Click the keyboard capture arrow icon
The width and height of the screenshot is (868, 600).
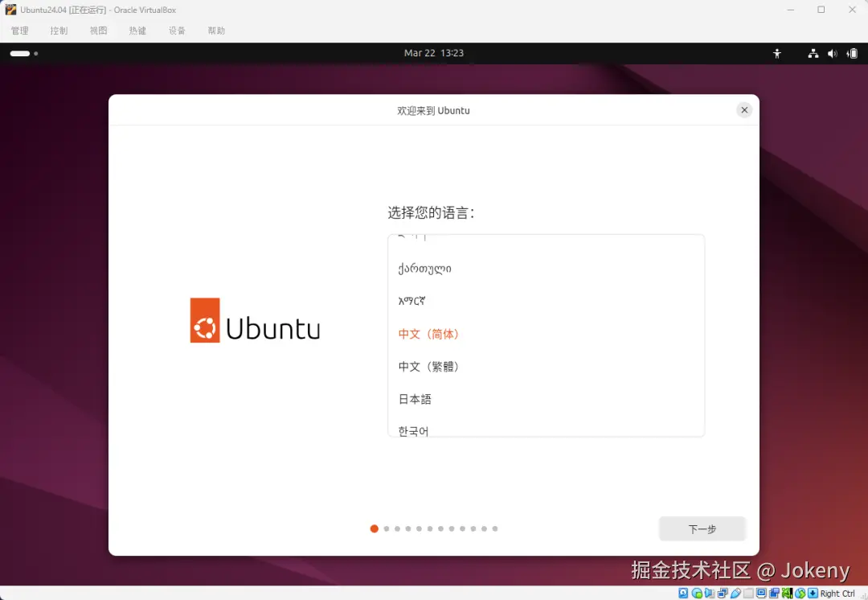pos(813,594)
